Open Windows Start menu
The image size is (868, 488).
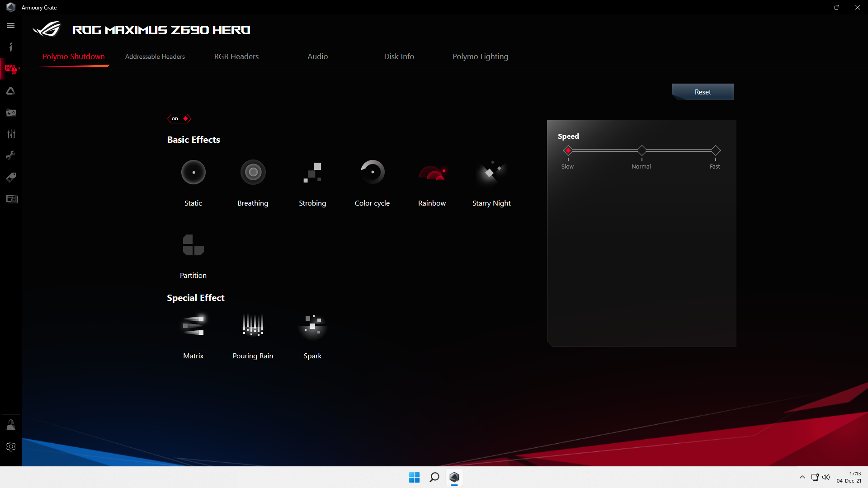coord(414,477)
